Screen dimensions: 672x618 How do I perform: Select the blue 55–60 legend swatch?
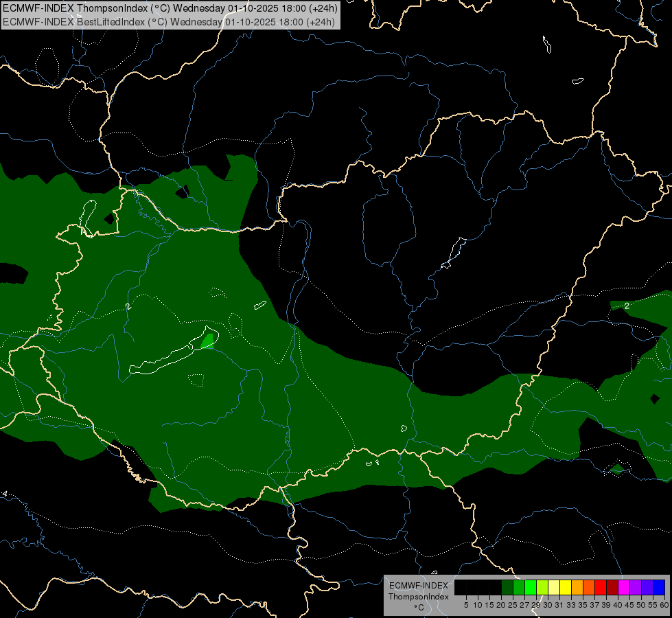659,588
